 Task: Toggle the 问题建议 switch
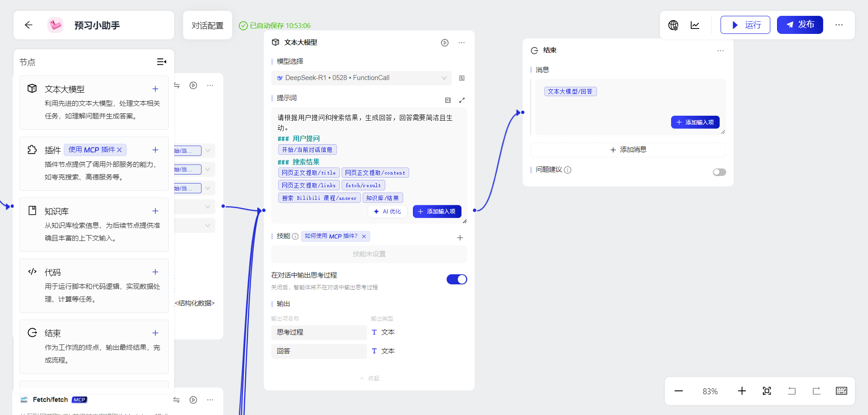click(x=719, y=172)
